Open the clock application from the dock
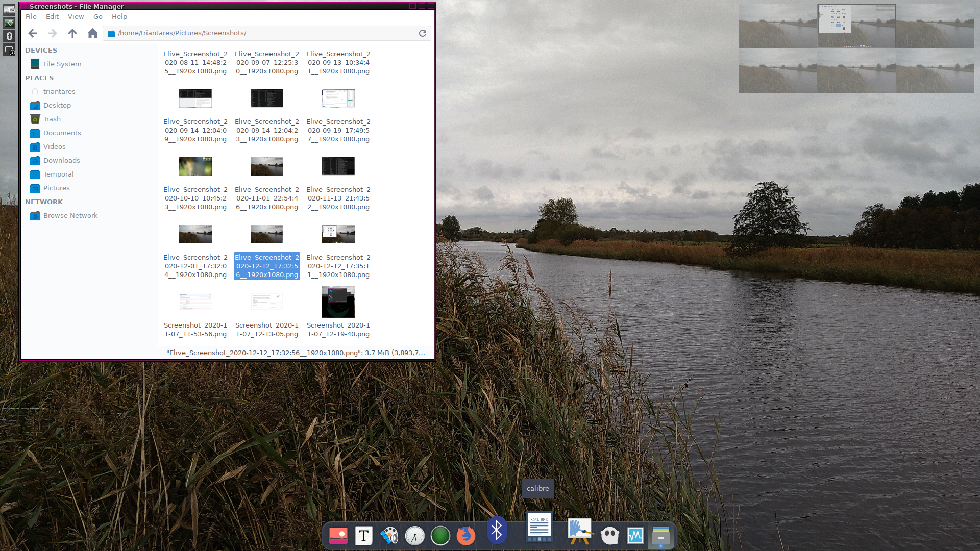The image size is (980, 551). tap(415, 536)
